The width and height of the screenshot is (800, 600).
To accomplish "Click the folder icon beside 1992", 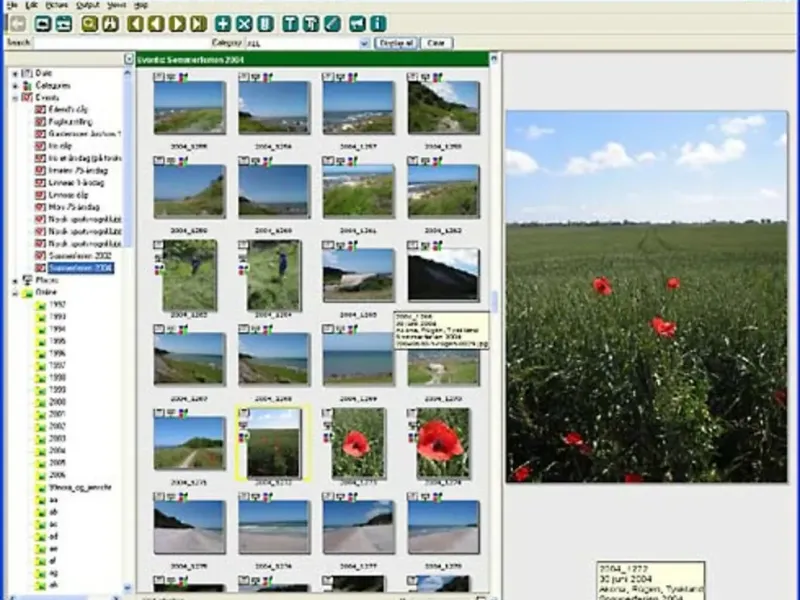I will [41, 305].
